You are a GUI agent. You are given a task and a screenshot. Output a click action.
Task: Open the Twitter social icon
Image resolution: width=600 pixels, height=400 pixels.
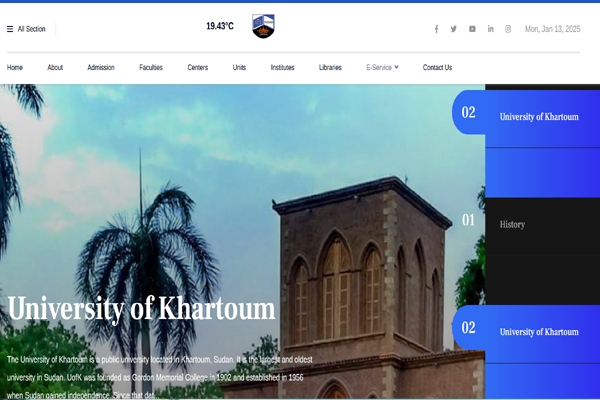tap(453, 29)
